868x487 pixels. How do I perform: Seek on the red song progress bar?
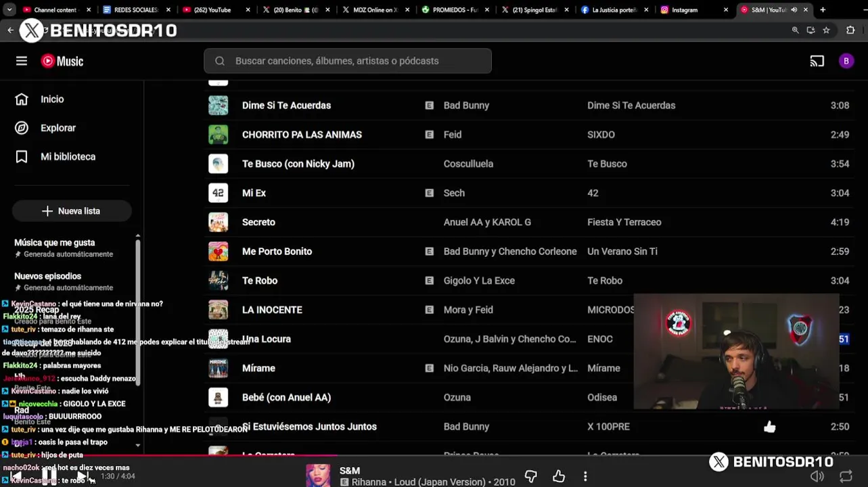[169, 456]
